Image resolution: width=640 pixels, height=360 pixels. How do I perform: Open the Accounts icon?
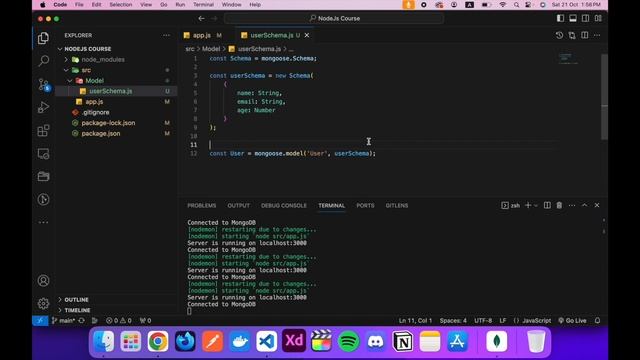point(43,281)
